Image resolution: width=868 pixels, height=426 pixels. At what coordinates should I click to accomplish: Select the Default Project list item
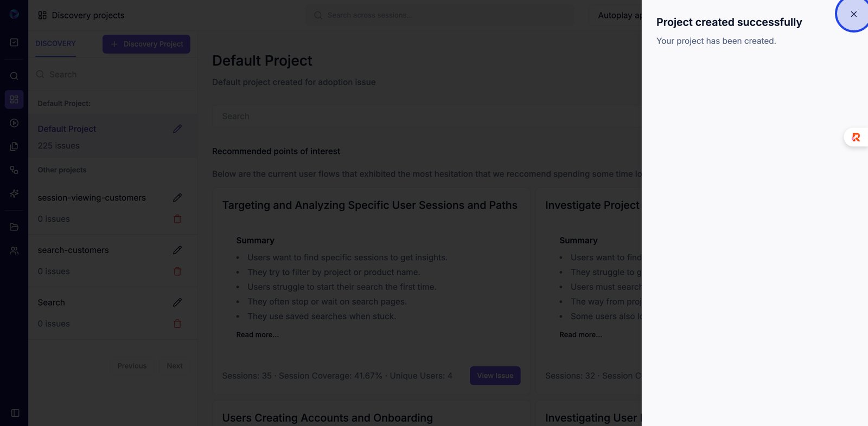click(67, 129)
